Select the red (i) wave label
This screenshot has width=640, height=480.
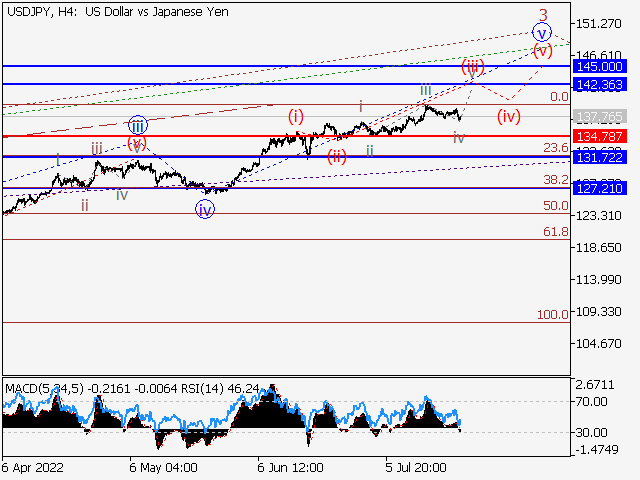point(296,116)
